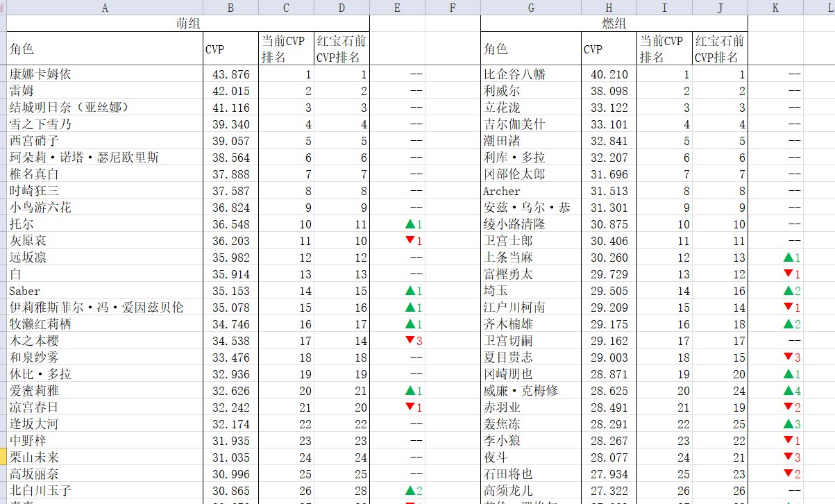This screenshot has width=835, height=504.
Task: Select cell 雷姆
Action: click(x=105, y=90)
